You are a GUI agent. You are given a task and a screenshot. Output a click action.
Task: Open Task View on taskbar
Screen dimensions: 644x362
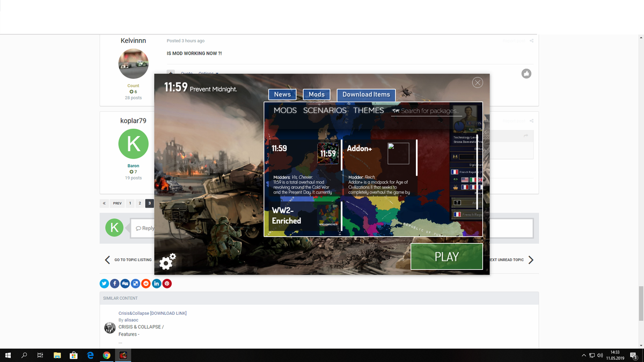(40, 355)
